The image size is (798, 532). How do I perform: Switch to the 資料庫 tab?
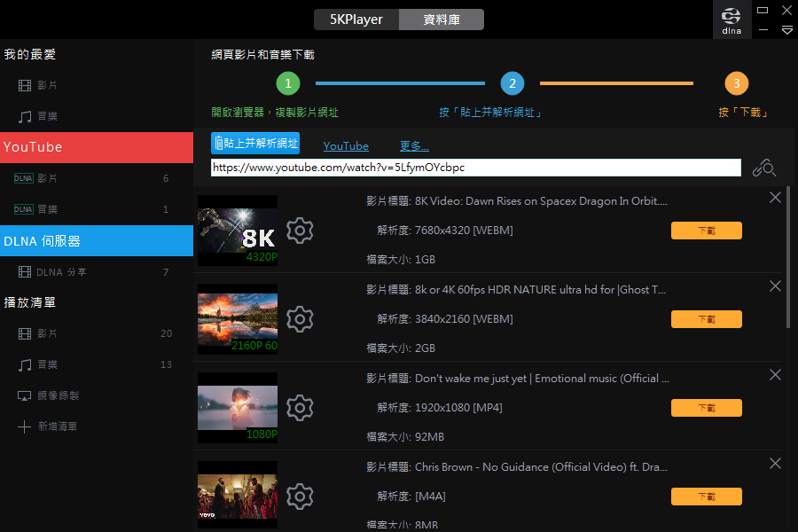click(x=441, y=20)
